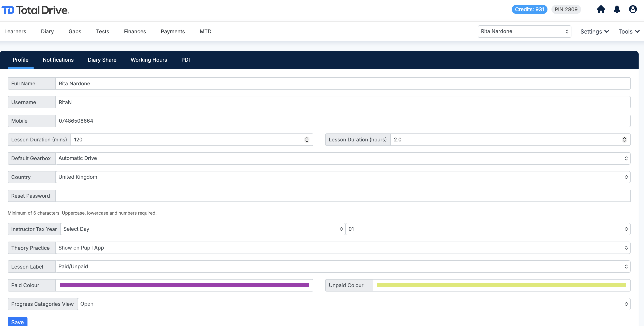Image resolution: width=644 pixels, height=326 pixels.
Task: Expand the Tools chevron menu
Action: [628, 31]
